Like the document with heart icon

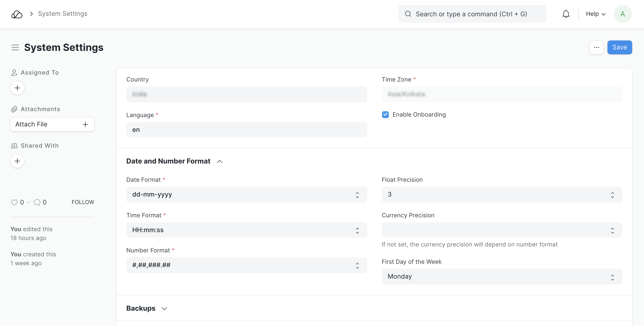[x=14, y=202]
